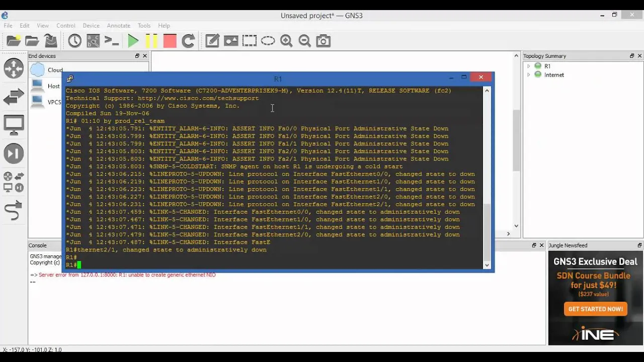Select R1 entry in Topology Summary
Screen dimensions: 644x362
[x=547, y=66]
